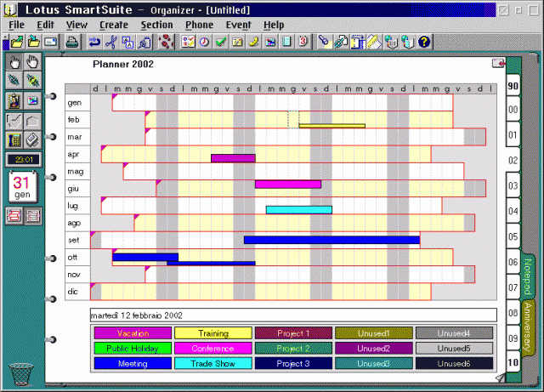Create an anniversary with the red 3 icon
Image resolution: width=544 pixels, height=392 pixels.
[303, 42]
